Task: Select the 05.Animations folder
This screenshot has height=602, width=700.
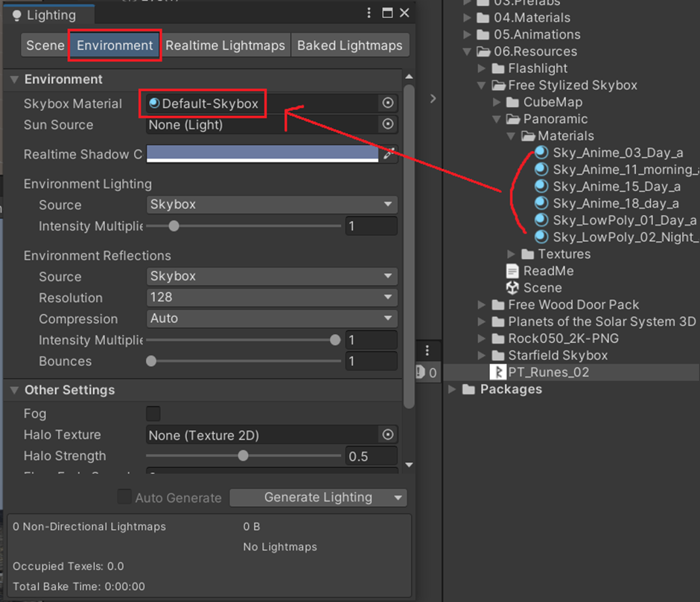Action: tap(529, 35)
